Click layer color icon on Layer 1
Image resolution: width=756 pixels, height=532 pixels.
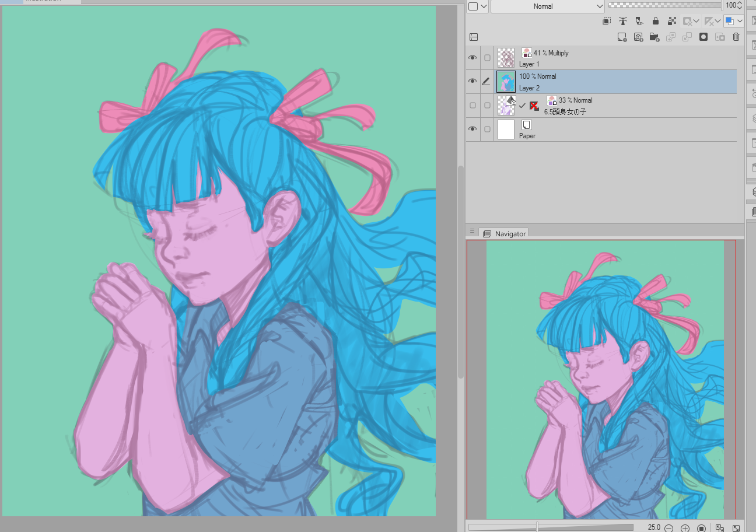(x=527, y=52)
